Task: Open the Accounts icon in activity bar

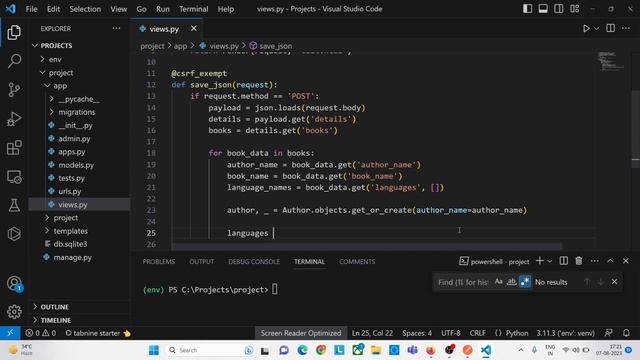Action: 14,283
